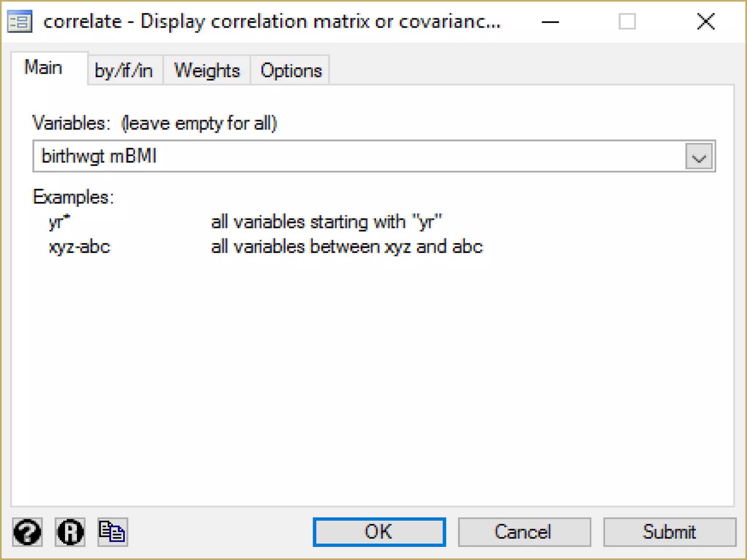
Task: Click the Help question mark icon
Action: 27,532
